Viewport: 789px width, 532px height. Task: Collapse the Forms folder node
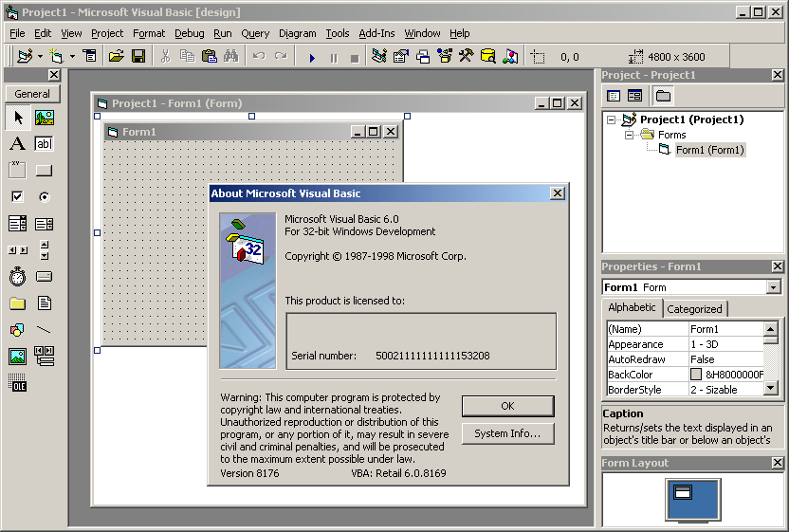629,135
